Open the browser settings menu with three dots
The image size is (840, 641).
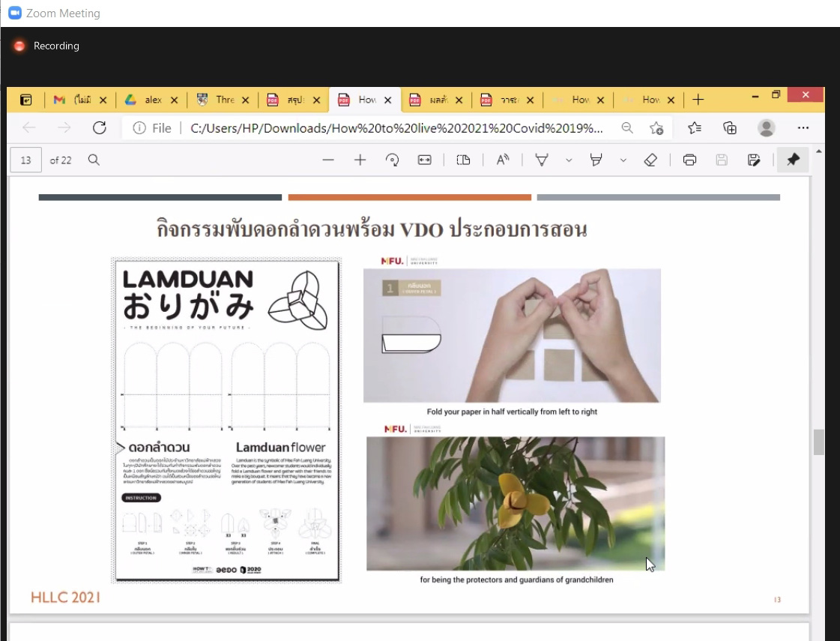(x=803, y=127)
